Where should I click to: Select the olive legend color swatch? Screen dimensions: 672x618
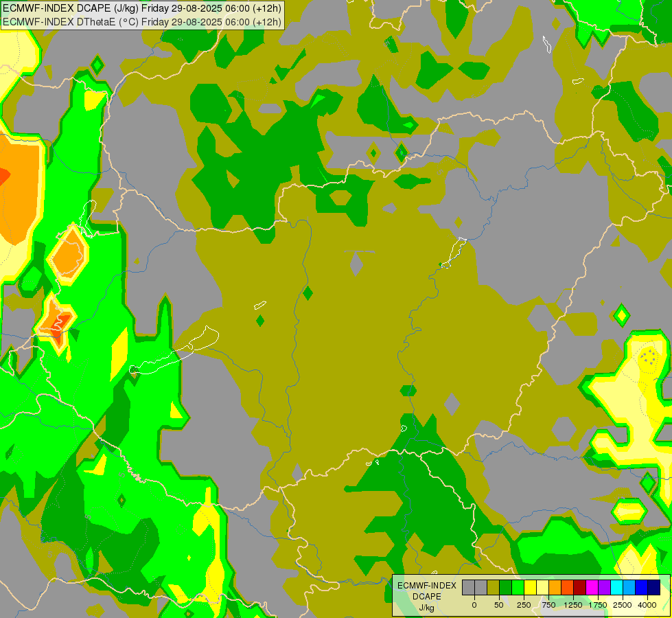tap(494, 587)
